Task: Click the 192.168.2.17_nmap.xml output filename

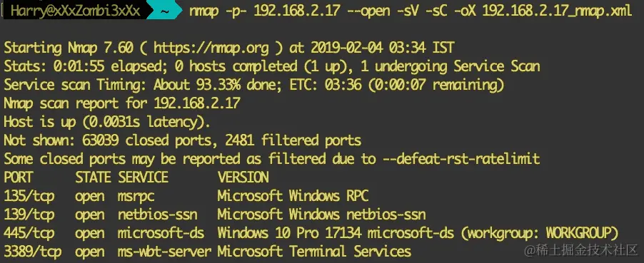Action: click(557, 11)
